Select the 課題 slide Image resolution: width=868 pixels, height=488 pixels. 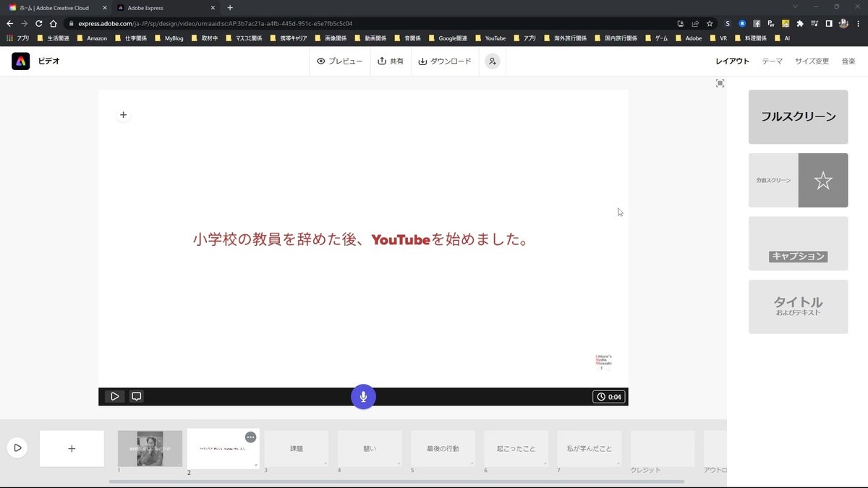(x=297, y=449)
